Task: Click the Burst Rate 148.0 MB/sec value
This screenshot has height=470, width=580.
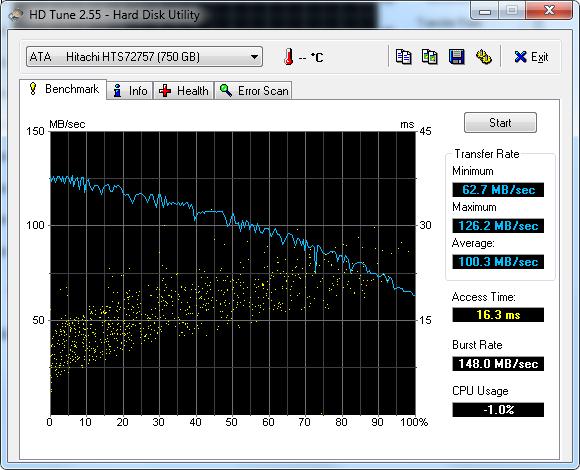Action: pyautogui.click(x=498, y=364)
